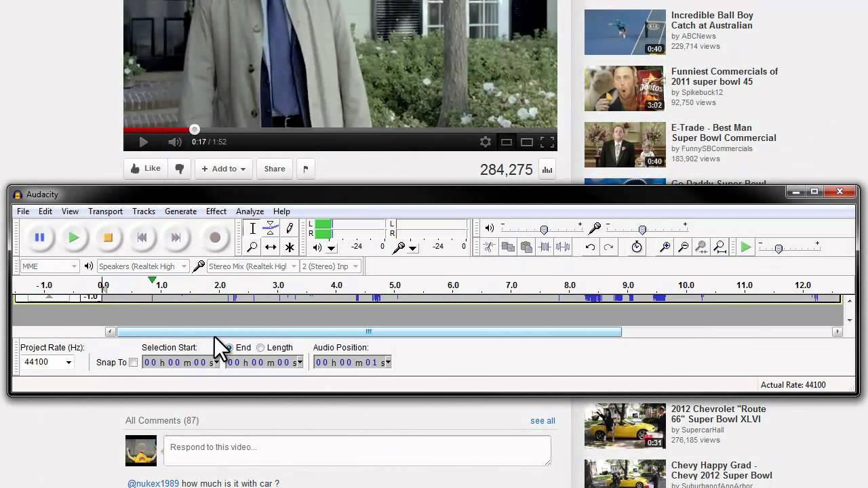Click the input volume slider handle
The height and width of the screenshot is (488, 868).
(x=642, y=230)
